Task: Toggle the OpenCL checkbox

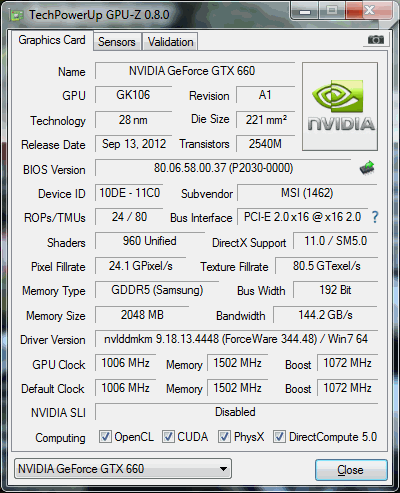Action: (105, 437)
